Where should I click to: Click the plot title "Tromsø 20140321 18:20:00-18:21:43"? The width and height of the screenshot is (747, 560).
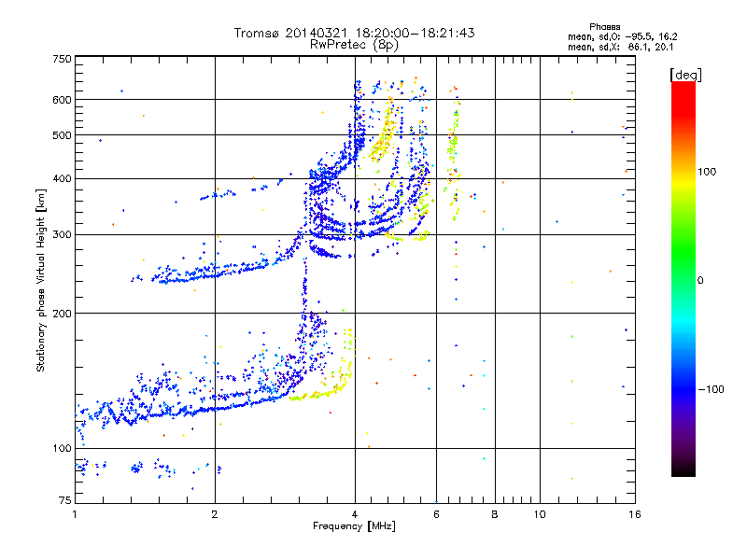tap(354, 33)
